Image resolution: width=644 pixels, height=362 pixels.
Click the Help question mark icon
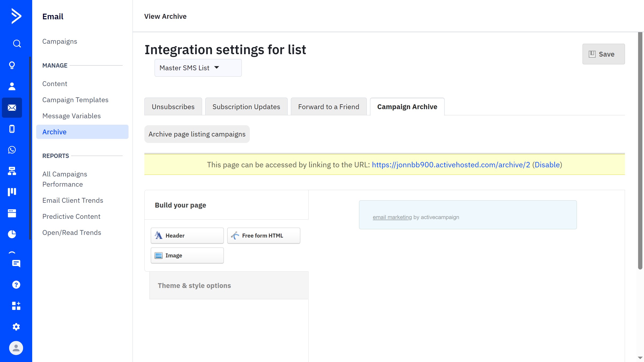click(x=16, y=285)
